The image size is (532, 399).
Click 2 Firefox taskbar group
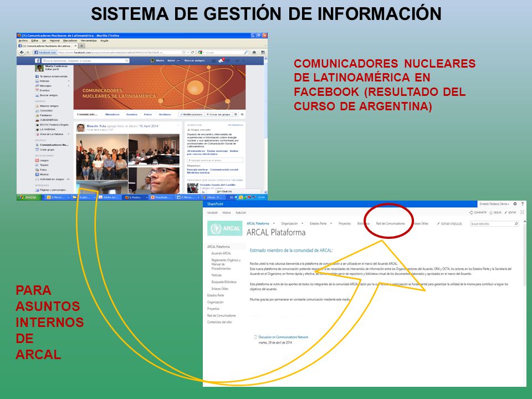click(x=136, y=197)
